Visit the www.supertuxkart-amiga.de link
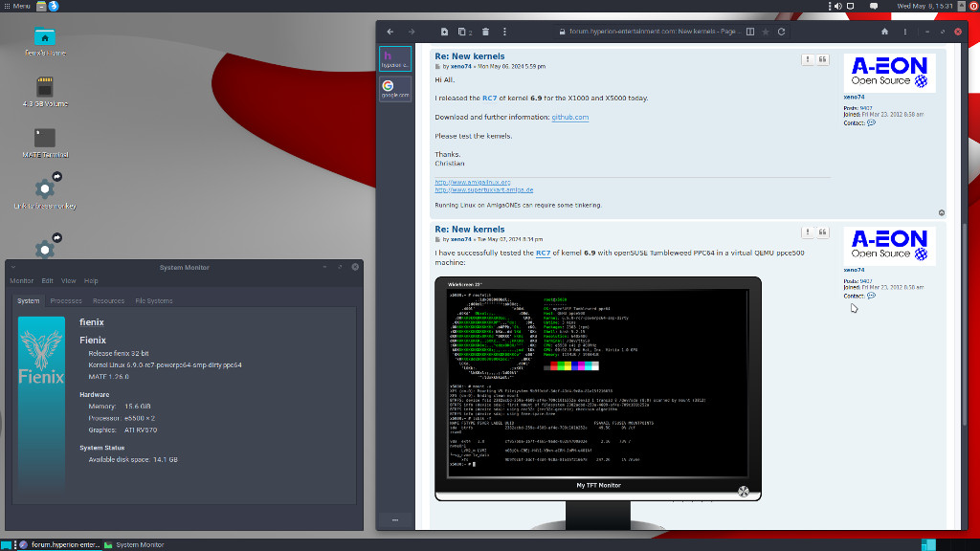 tap(483, 189)
